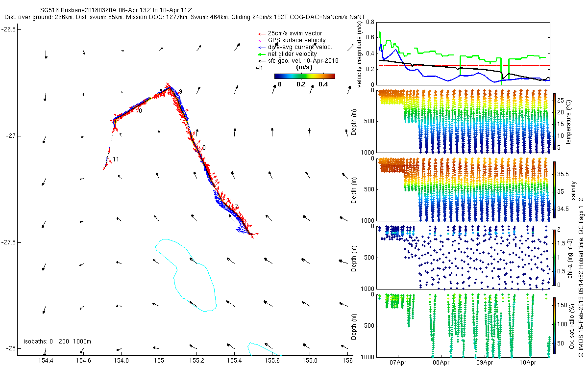The width and height of the screenshot is (588, 368).
Task: Click the 09Apr date tick label
Action: [485, 363]
